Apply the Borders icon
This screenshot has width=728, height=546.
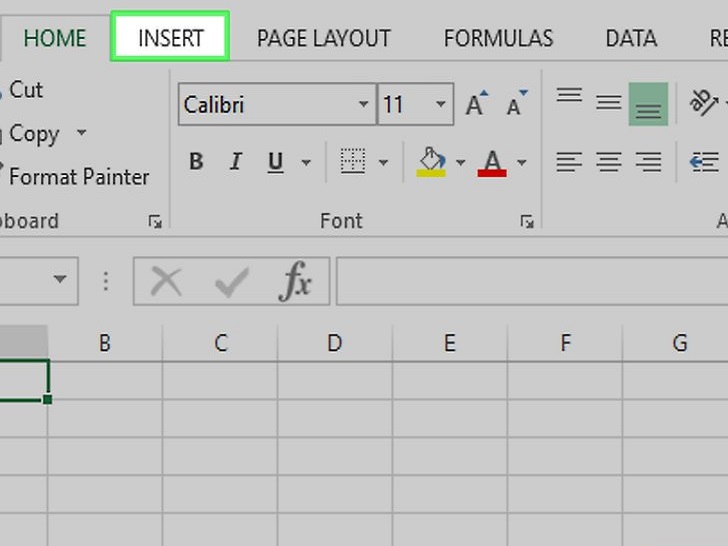tap(353, 162)
